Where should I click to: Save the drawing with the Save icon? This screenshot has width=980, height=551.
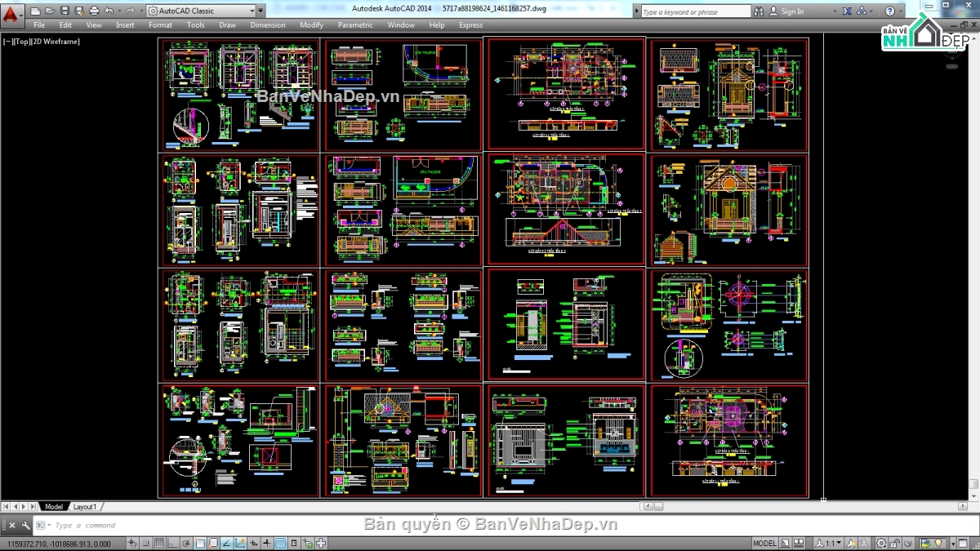65,11
